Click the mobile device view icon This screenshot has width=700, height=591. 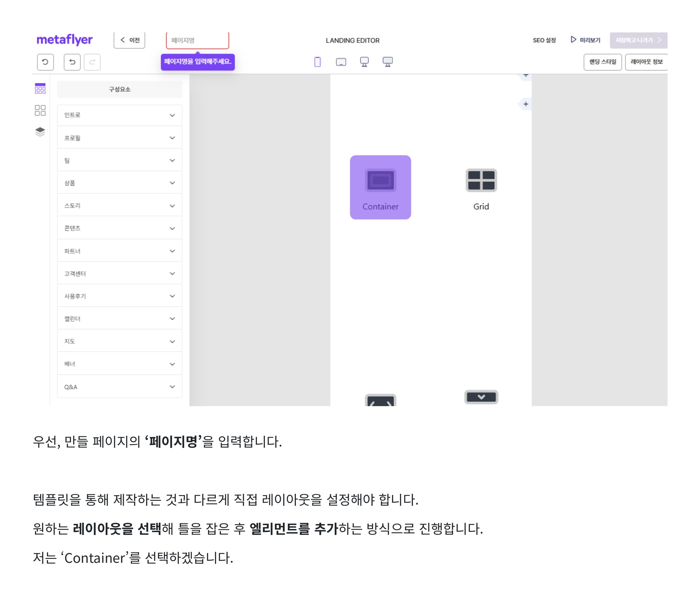click(317, 62)
